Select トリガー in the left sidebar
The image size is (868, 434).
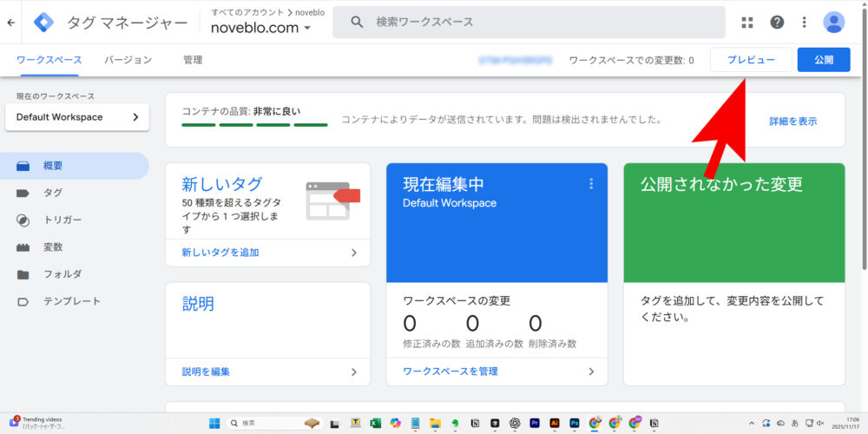62,220
